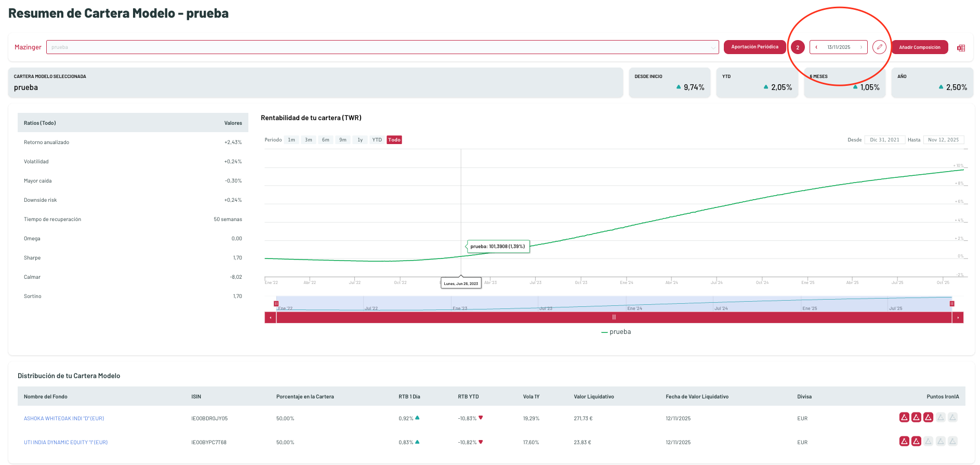The width and height of the screenshot is (980, 465).
Task: Click right scroll arrow on chart navigator
Action: 958,318
